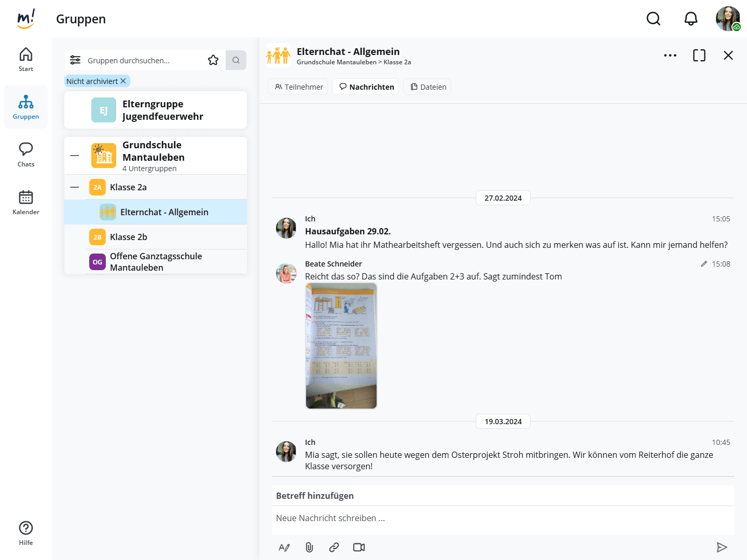Collapse the Klasse 2a subgroup
747x560 pixels.
tap(75, 187)
